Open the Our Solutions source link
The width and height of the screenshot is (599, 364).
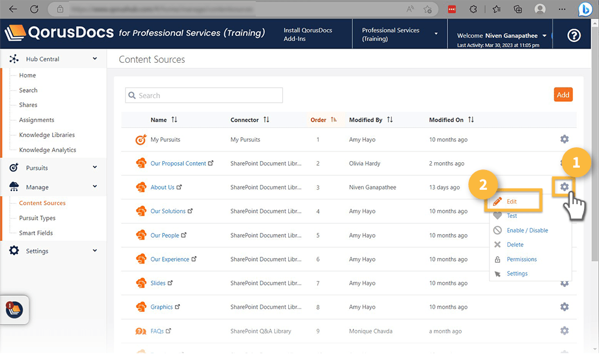(x=168, y=211)
